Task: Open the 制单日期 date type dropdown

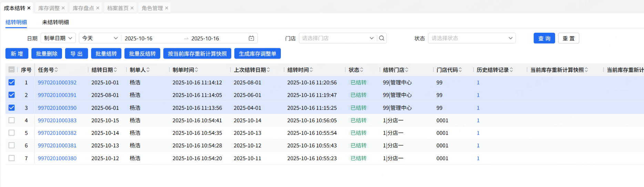Action: coord(58,38)
